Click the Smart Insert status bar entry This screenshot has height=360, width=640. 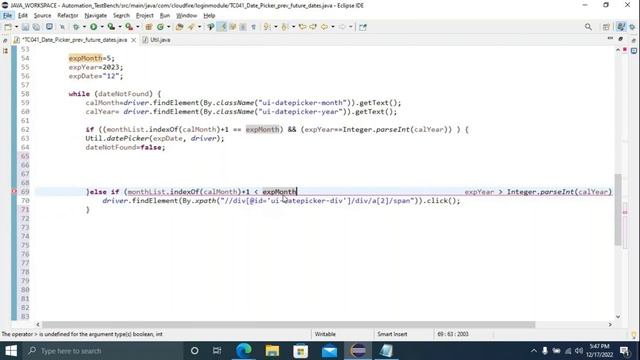click(392, 334)
